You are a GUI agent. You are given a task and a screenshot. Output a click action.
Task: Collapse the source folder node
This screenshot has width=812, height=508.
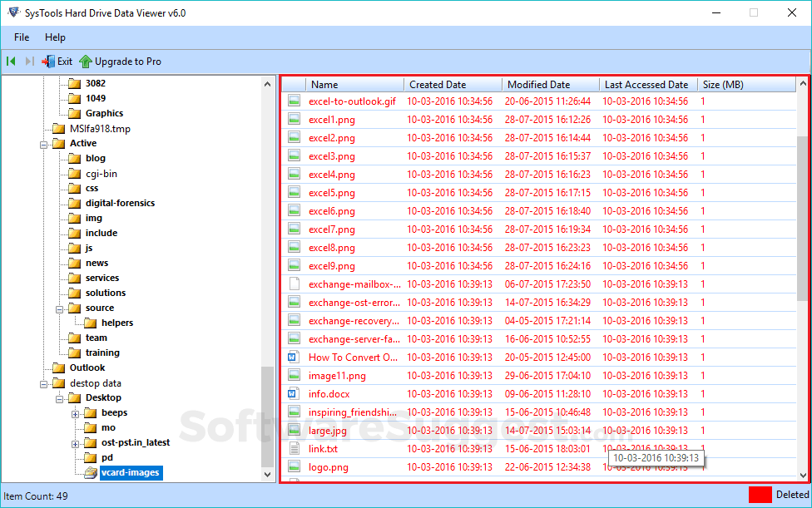coord(60,309)
